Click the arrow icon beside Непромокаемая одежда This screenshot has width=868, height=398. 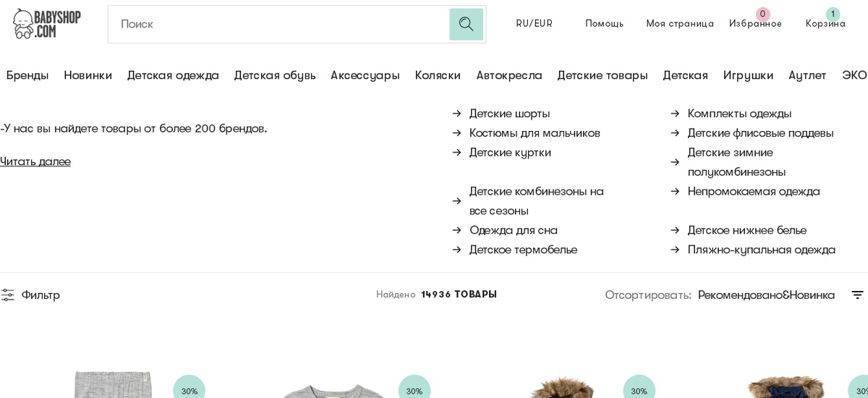tap(675, 191)
